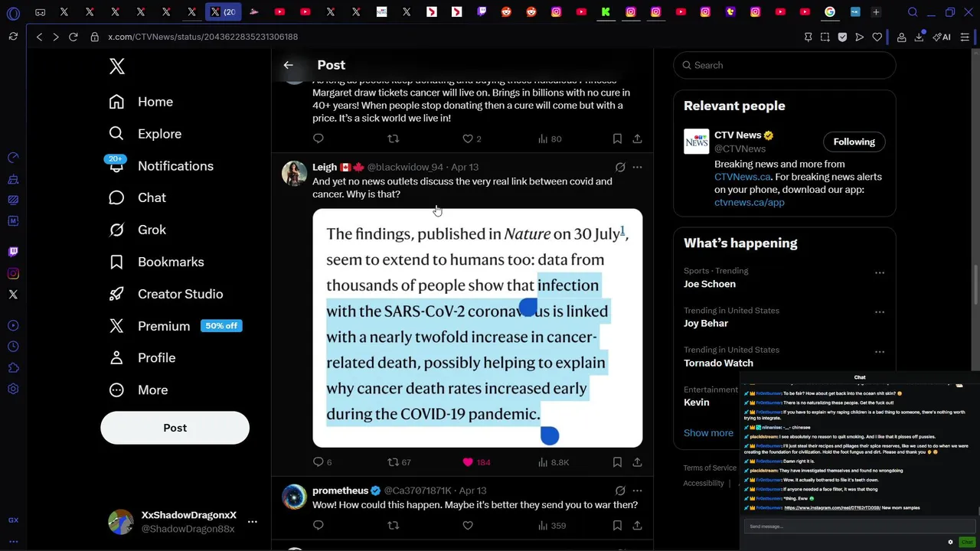Open browser downloads icon
The width and height of the screenshot is (980, 551).
point(919,37)
